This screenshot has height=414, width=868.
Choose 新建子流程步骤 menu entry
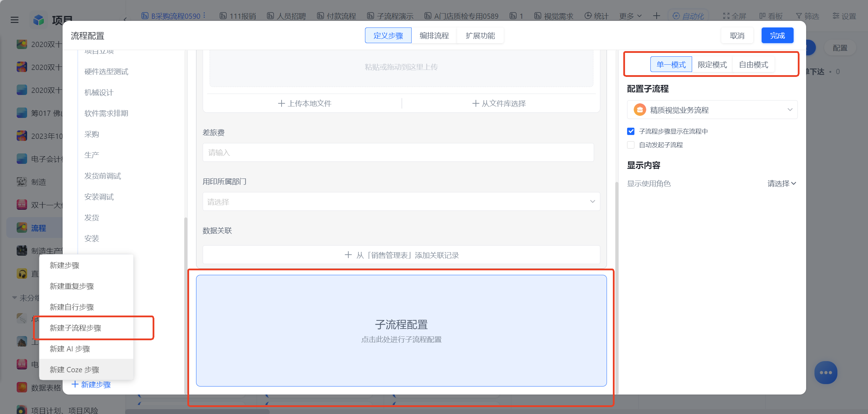point(86,328)
